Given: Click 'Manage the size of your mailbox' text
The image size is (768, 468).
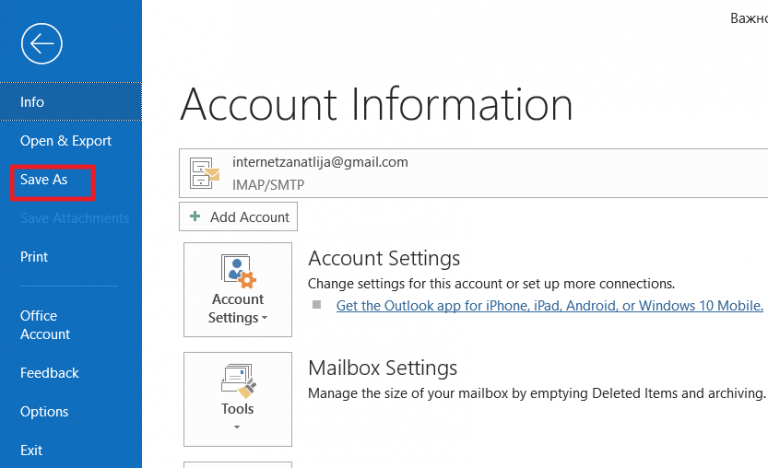Looking at the screenshot, I should (536, 394).
